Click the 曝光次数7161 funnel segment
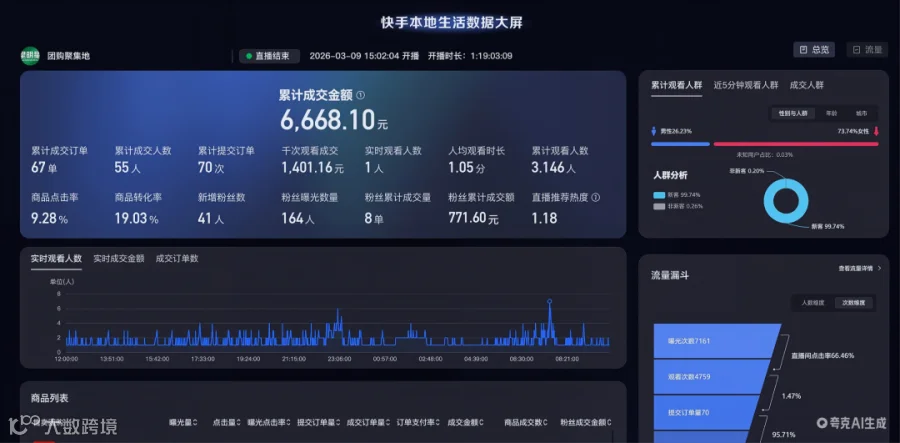Viewport: 900px width, 443px height. point(717,341)
